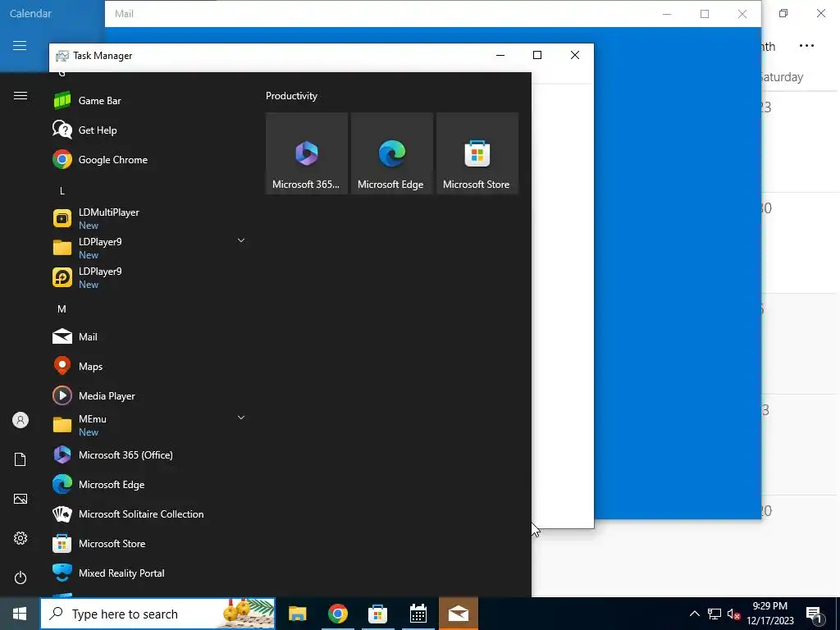Image resolution: width=840 pixels, height=630 pixels.
Task: Minimize the Task Manager window
Action: coord(500,55)
